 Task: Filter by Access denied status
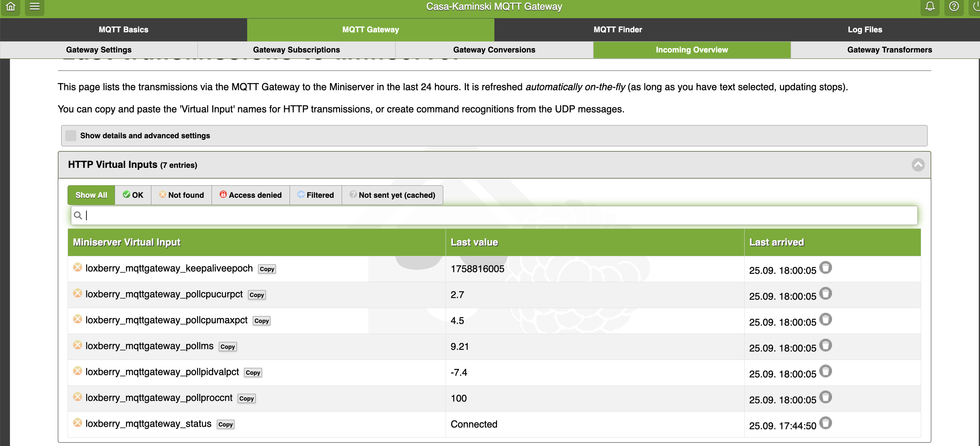point(250,195)
